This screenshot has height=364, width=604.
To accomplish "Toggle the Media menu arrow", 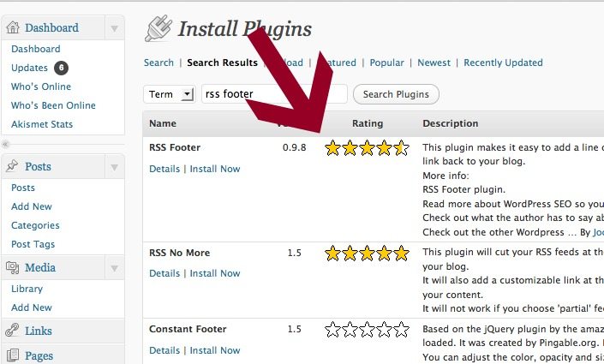I will click(x=115, y=268).
